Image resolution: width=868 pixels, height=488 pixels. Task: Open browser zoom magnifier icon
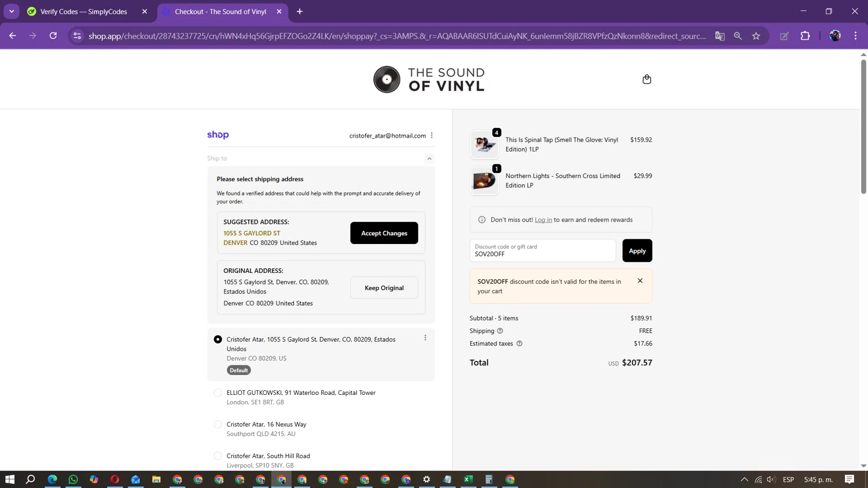pyautogui.click(x=738, y=36)
